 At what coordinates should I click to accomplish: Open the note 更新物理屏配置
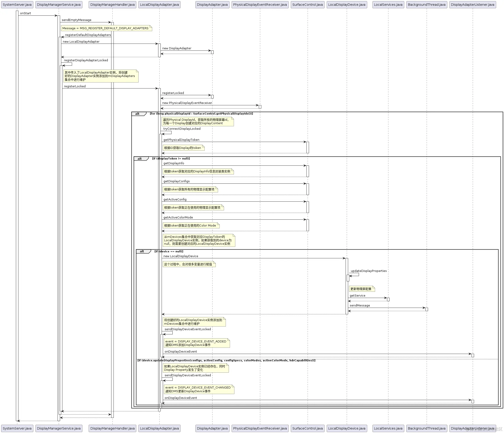click(362, 289)
